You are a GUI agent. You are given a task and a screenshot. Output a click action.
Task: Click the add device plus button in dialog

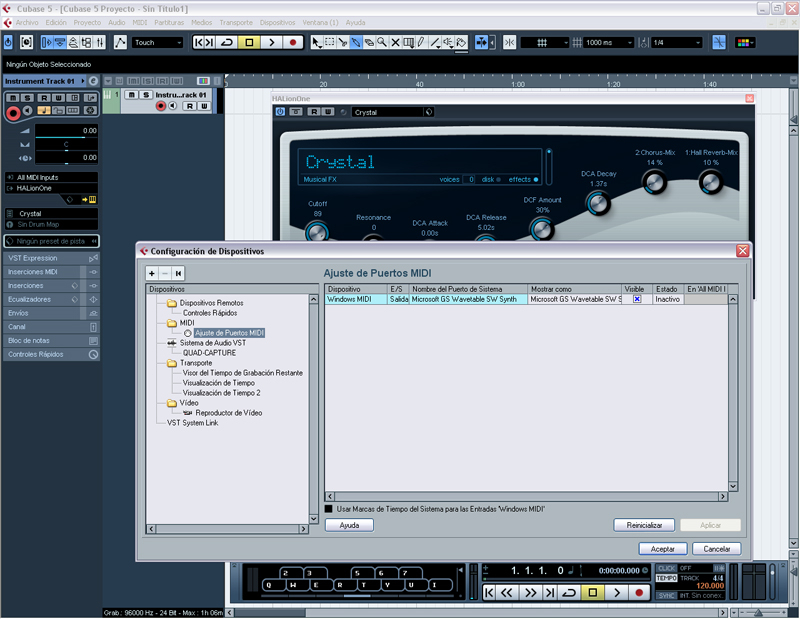(x=152, y=273)
